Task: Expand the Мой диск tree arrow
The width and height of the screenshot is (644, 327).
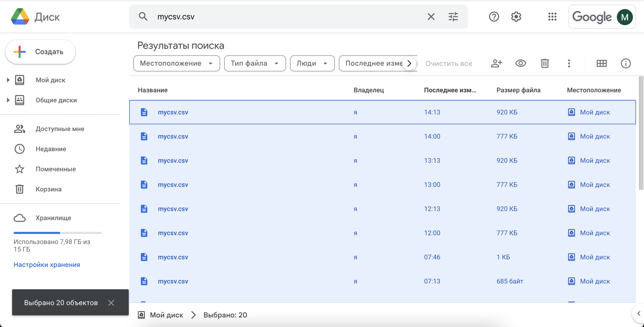Action: pyautogui.click(x=8, y=80)
